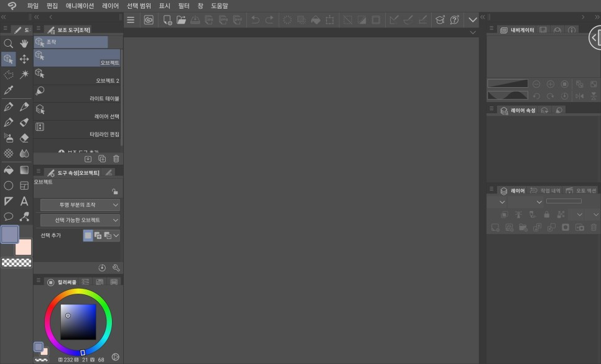Select the Text tool
Image resolution: width=601 pixels, height=364 pixels.
24,201
